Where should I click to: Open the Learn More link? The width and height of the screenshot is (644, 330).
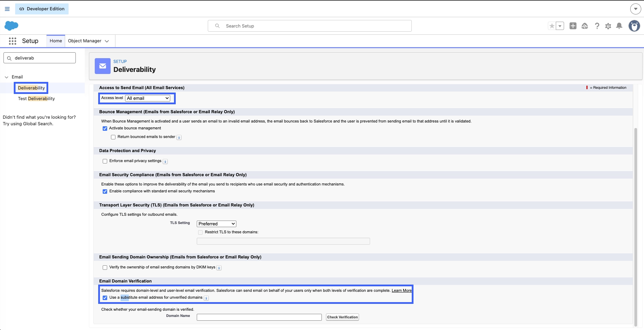[402, 291]
